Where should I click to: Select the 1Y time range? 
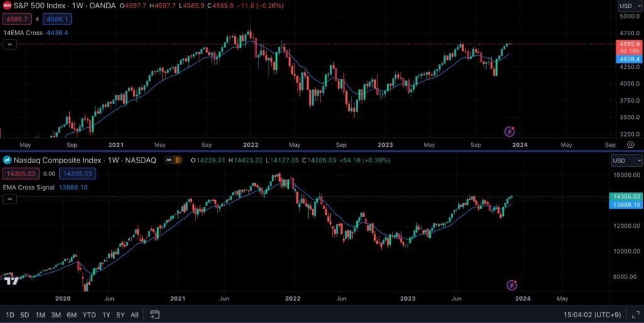(106, 315)
